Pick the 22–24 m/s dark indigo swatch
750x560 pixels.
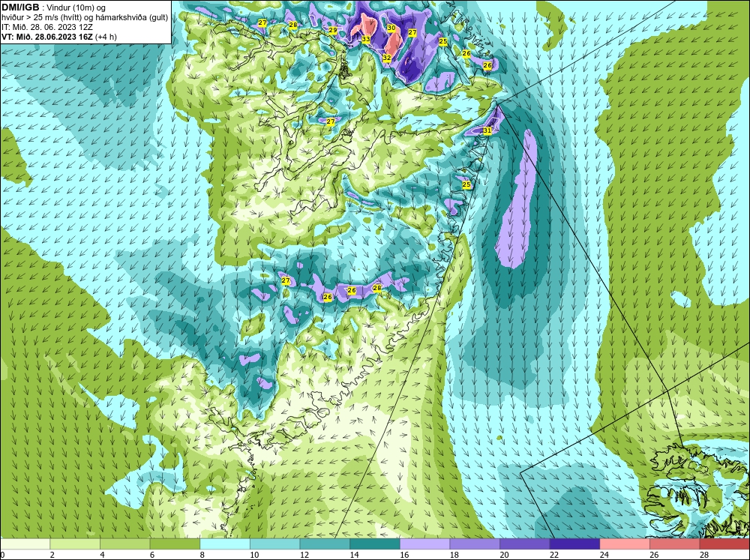click(x=575, y=544)
